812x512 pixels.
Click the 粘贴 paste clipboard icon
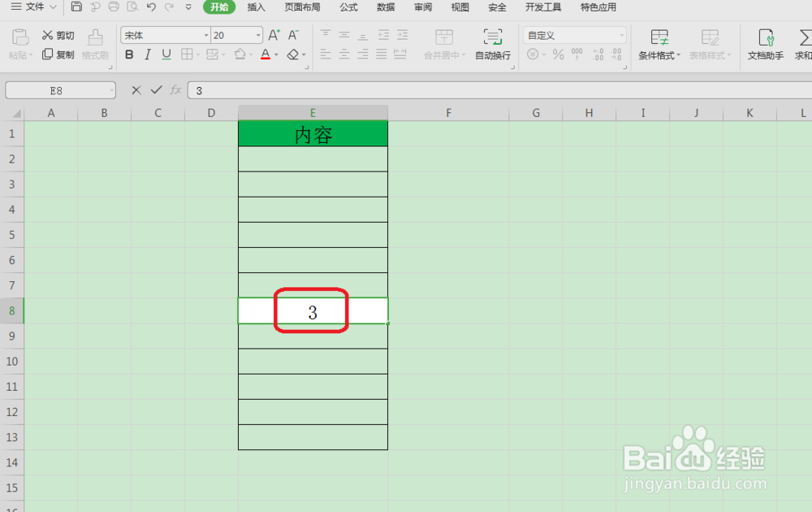pos(20,37)
